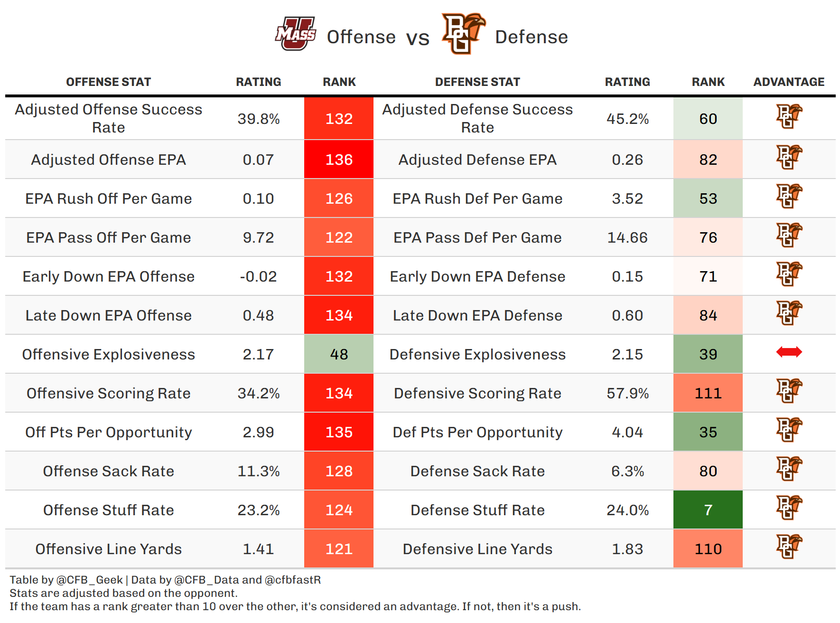The height and width of the screenshot is (623, 840).
Task: Click the OFFENSE STAT column header
Action: click(x=108, y=82)
